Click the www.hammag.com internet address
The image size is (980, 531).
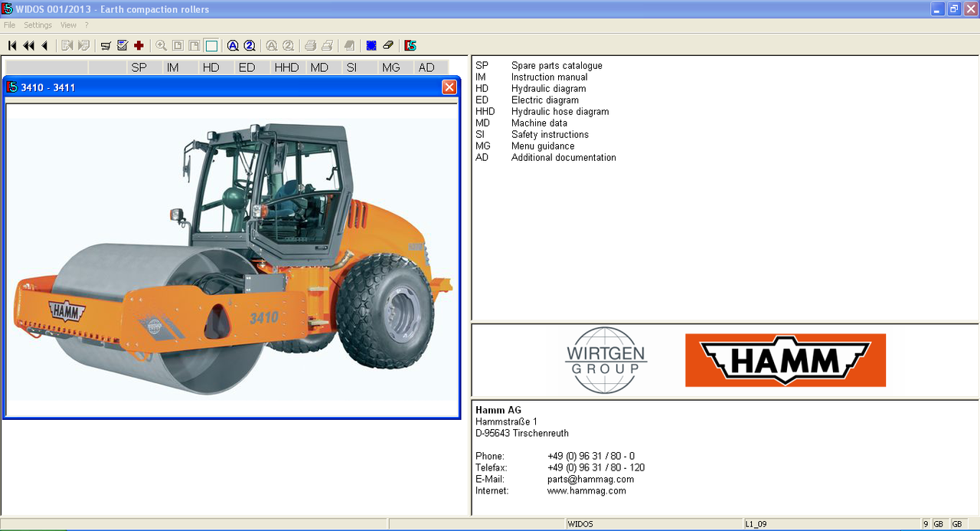pyautogui.click(x=586, y=491)
